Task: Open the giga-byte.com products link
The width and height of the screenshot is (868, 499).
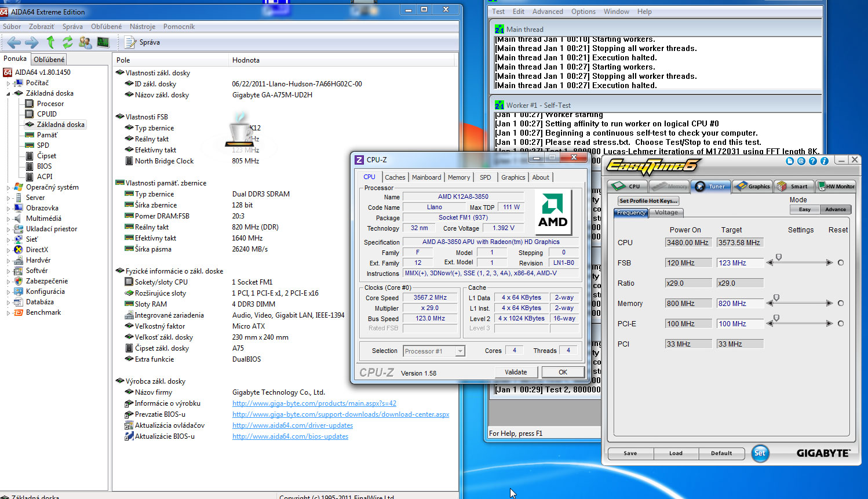Action: [314, 403]
